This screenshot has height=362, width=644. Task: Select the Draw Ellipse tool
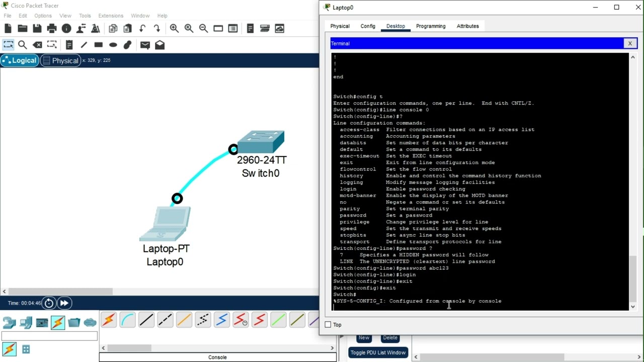point(113,45)
